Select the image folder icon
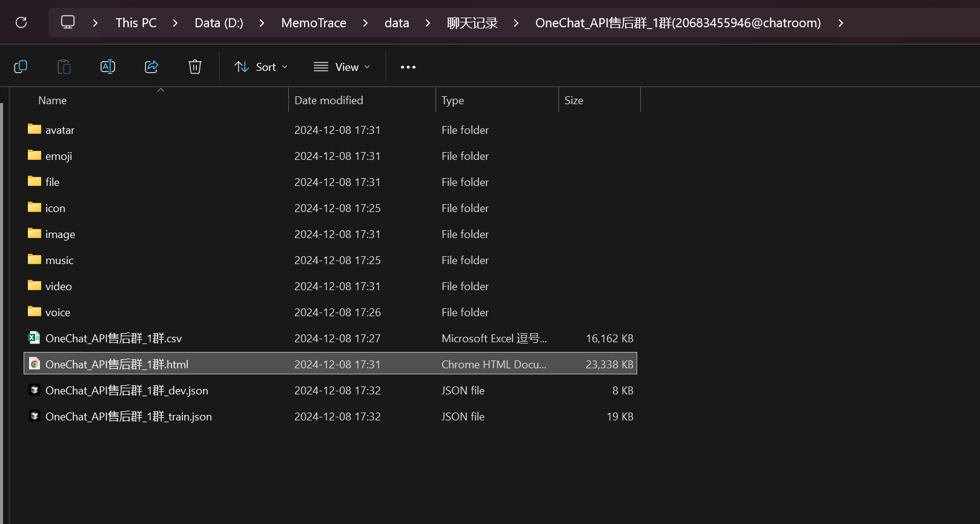Screen dimensions: 980x524 (35, 233)
